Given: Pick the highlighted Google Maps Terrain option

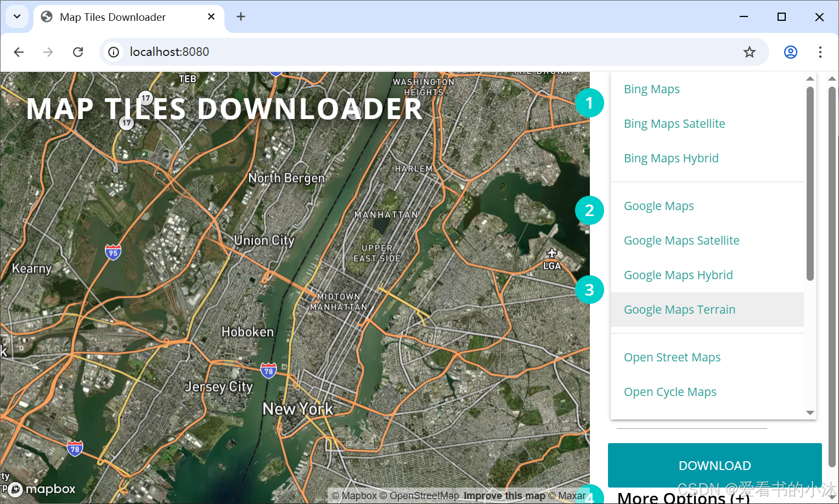Looking at the screenshot, I should [x=707, y=310].
